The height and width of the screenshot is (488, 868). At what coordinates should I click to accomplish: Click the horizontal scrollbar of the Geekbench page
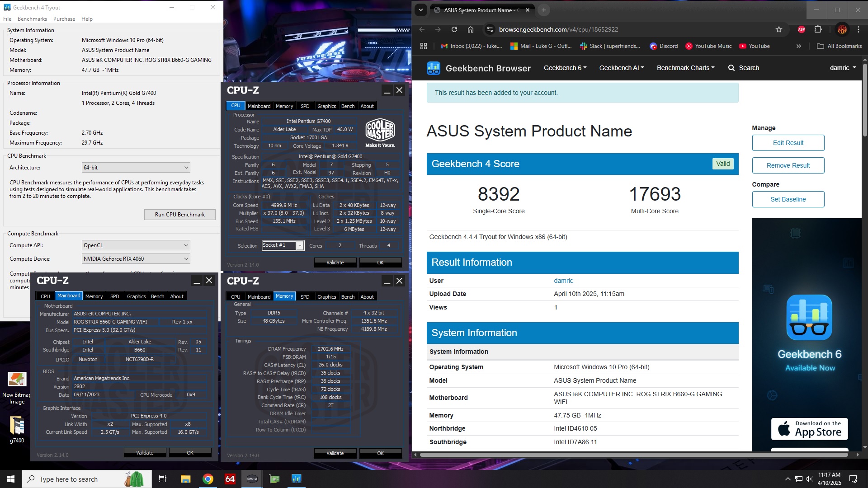click(633, 455)
